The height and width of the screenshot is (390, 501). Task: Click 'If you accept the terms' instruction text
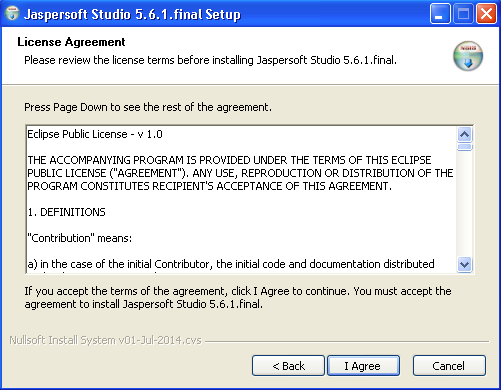(x=238, y=298)
